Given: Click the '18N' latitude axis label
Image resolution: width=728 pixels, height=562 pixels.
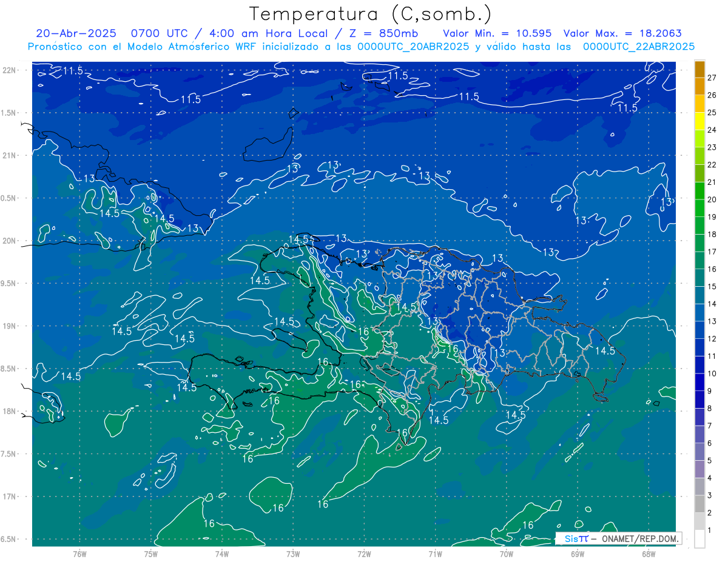Looking at the screenshot, I should (10, 411).
